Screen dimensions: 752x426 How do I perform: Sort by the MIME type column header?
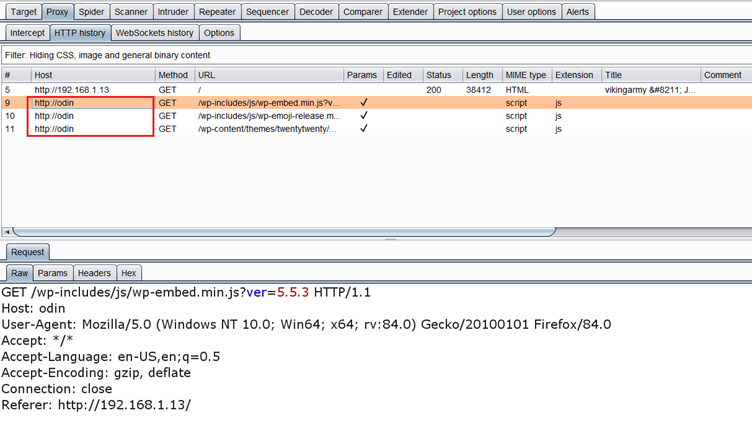coord(525,75)
